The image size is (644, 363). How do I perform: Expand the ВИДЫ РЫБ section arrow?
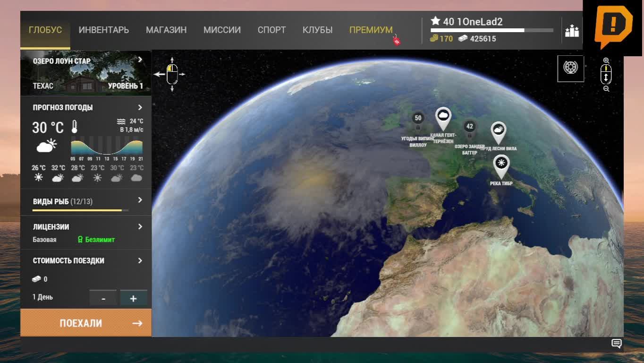point(140,200)
